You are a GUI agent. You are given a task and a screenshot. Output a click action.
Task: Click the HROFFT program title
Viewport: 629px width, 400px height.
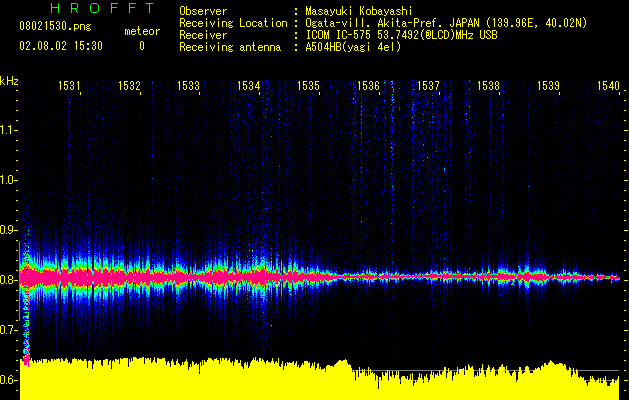(102, 8)
